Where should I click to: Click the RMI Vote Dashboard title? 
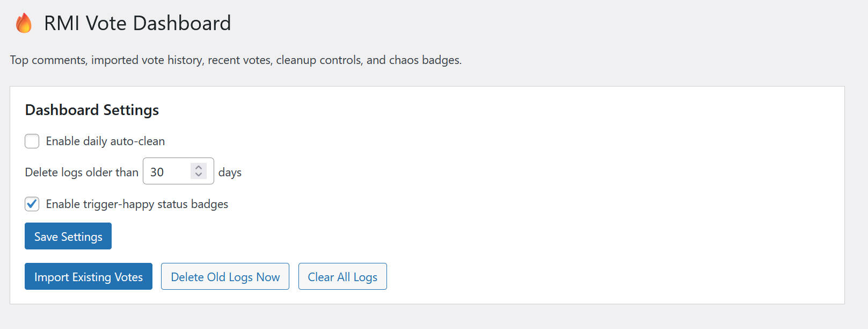tap(137, 23)
